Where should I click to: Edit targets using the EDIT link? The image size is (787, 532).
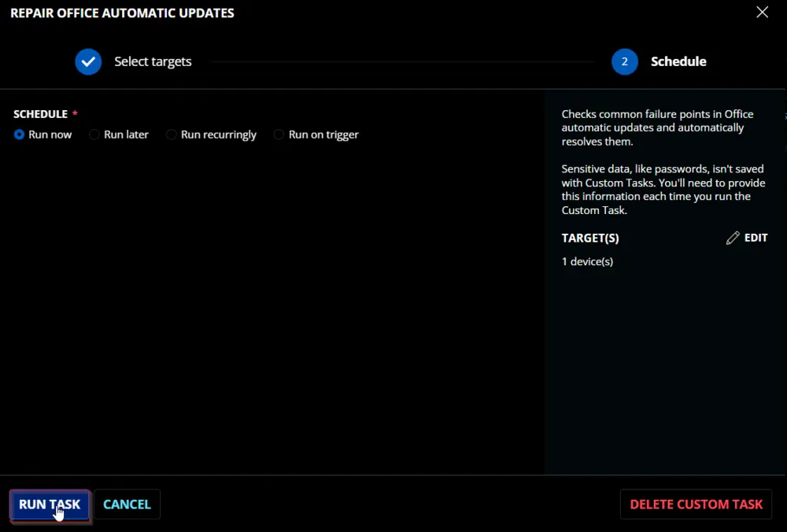click(756, 238)
